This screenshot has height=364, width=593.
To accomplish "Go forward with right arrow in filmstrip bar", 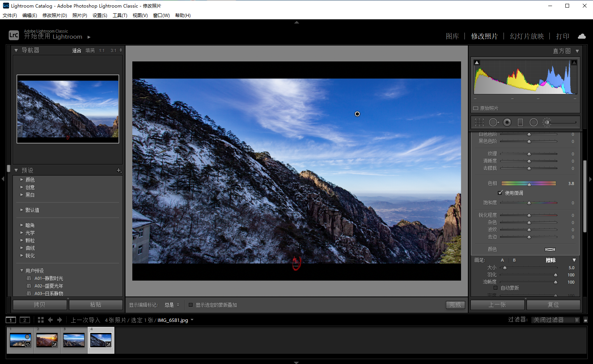I will pyautogui.click(x=60, y=320).
